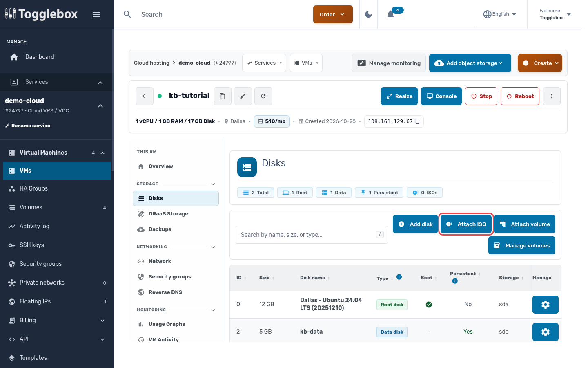588x368 pixels.
Task: Open the Order dropdown
Action: [333, 14]
